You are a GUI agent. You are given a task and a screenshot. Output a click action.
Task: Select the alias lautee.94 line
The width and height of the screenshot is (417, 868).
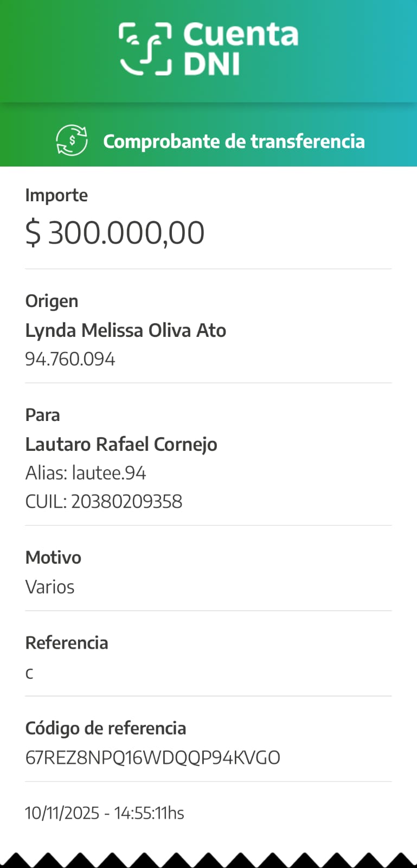point(86,473)
